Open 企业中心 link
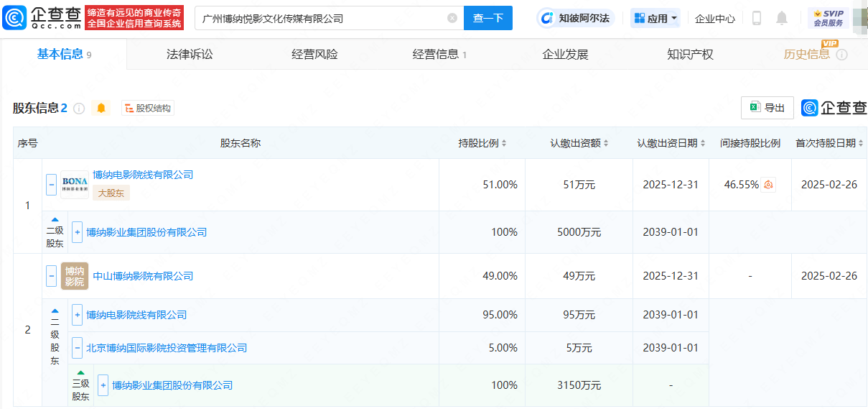This screenshot has height=409, width=868. 715,18
